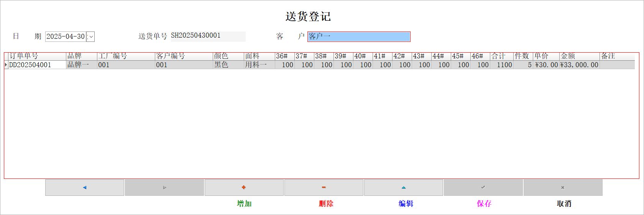Image resolution: width=644 pixels, height=215 pixels.
Task: Cancel changes with X button
Action: (x=563, y=188)
